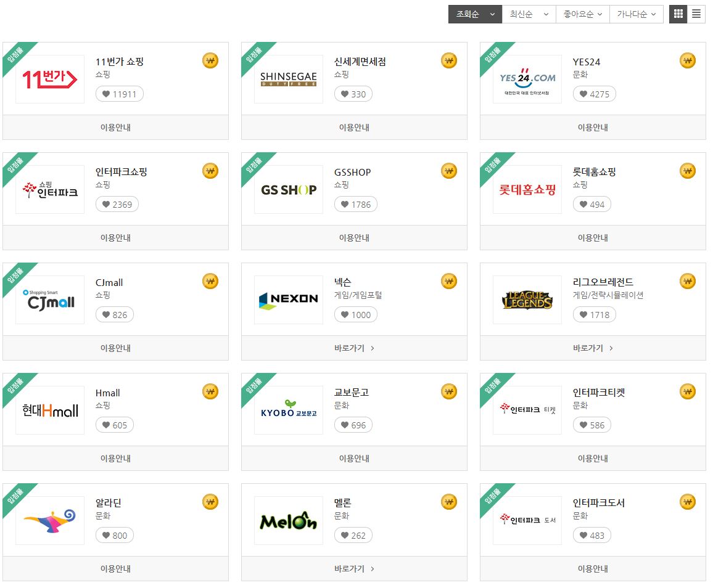The image size is (713, 588).
Task: Click the coin icon on the 11번가 card
Action: tap(210, 60)
